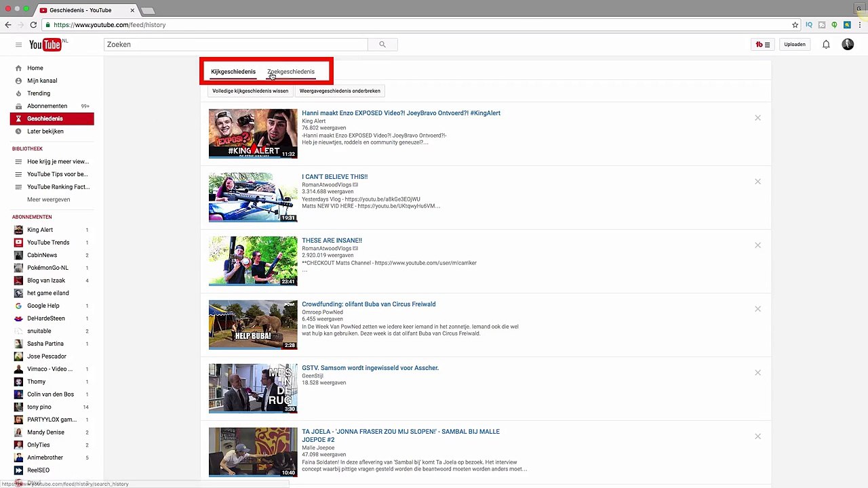Open the YouTube guide hamburger menu
The height and width of the screenshot is (488, 868).
point(18,45)
